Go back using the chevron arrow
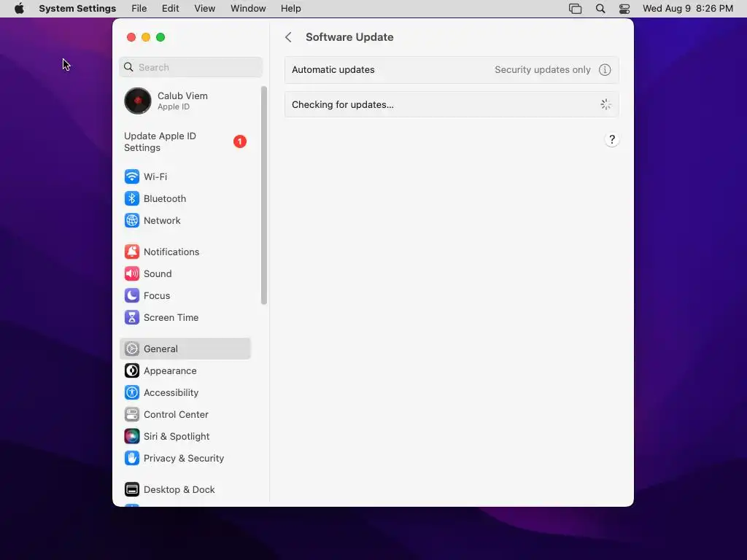Image resolution: width=747 pixels, height=560 pixels. coord(288,37)
